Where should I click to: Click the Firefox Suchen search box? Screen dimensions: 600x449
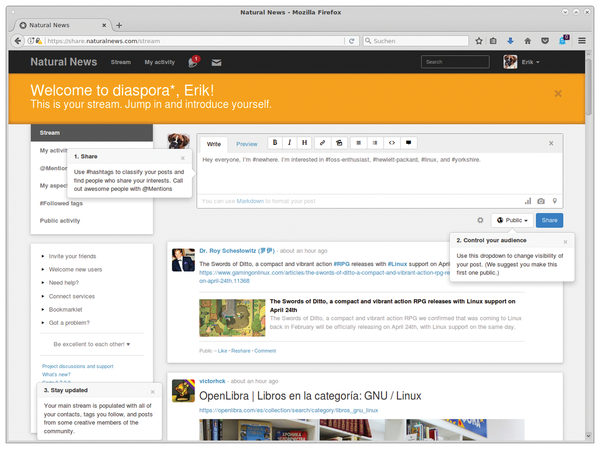pyautogui.click(x=416, y=41)
